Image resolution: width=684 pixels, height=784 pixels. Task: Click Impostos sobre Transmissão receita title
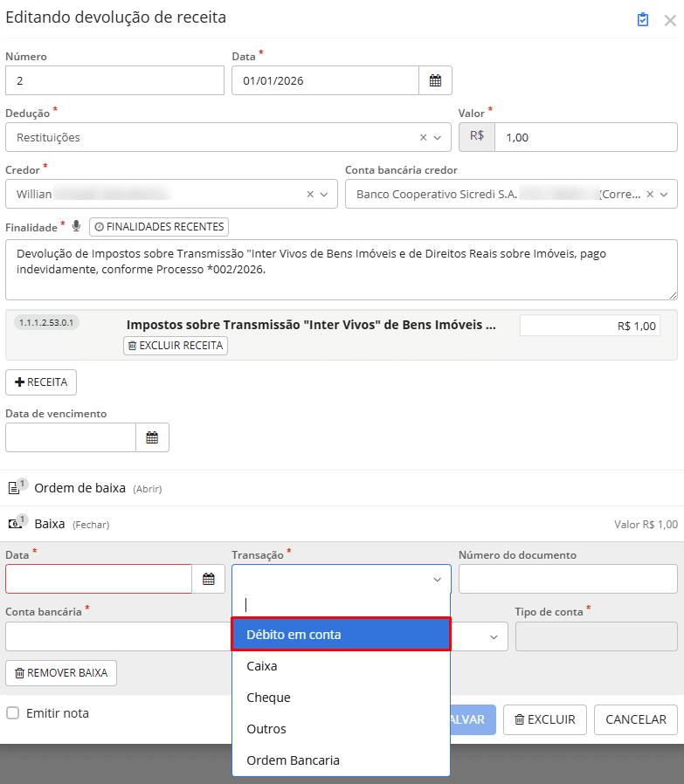click(x=311, y=325)
